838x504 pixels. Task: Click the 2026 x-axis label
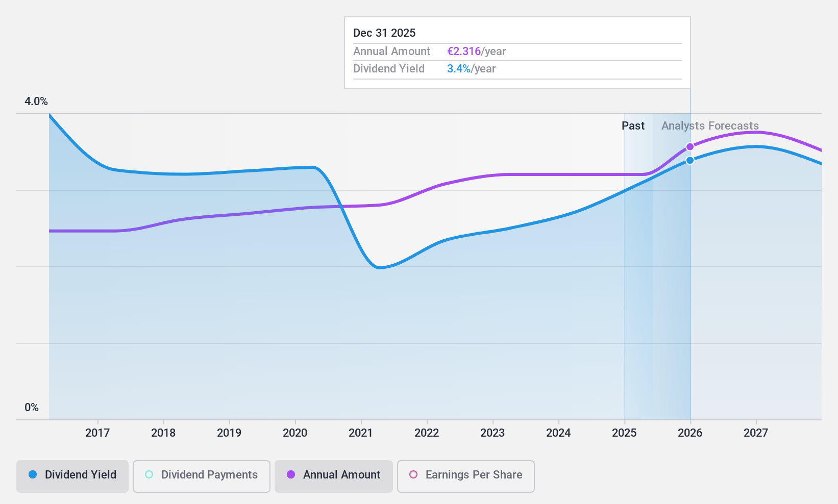point(690,433)
